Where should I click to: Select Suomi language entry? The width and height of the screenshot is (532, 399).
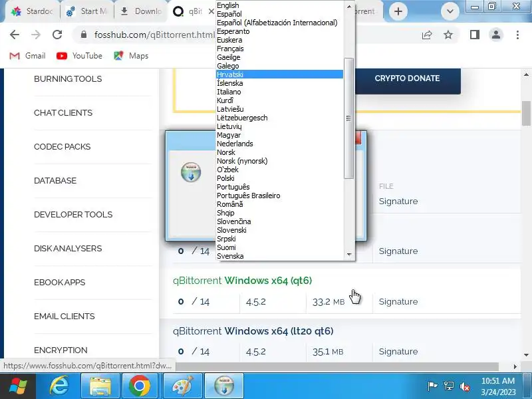pos(279,247)
